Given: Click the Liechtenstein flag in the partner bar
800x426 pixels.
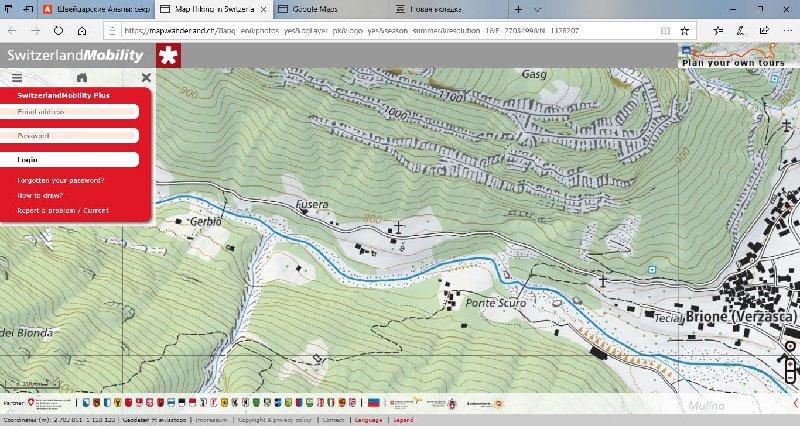Looking at the screenshot, I should pos(374,403).
